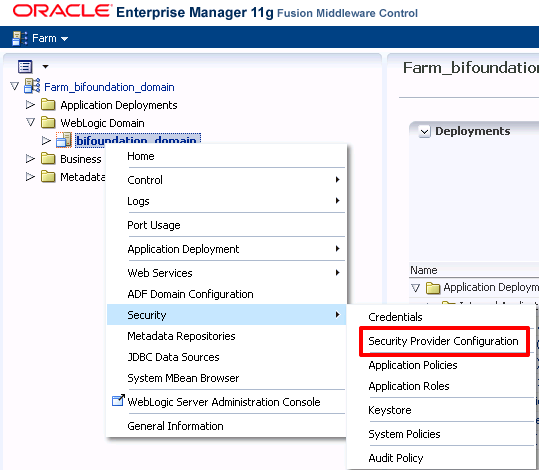Click the external link icon beside WebLogic Console
The height and width of the screenshot is (470, 539).
tap(118, 400)
